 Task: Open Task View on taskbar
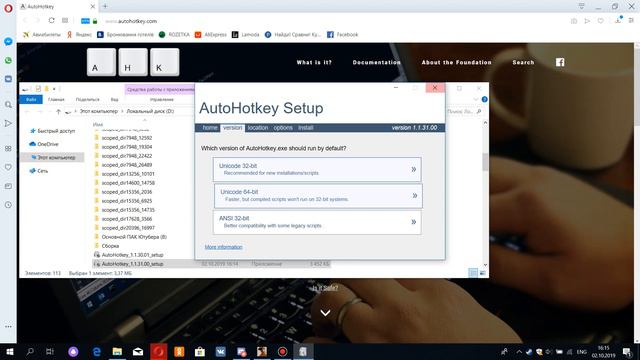tap(50, 351)
